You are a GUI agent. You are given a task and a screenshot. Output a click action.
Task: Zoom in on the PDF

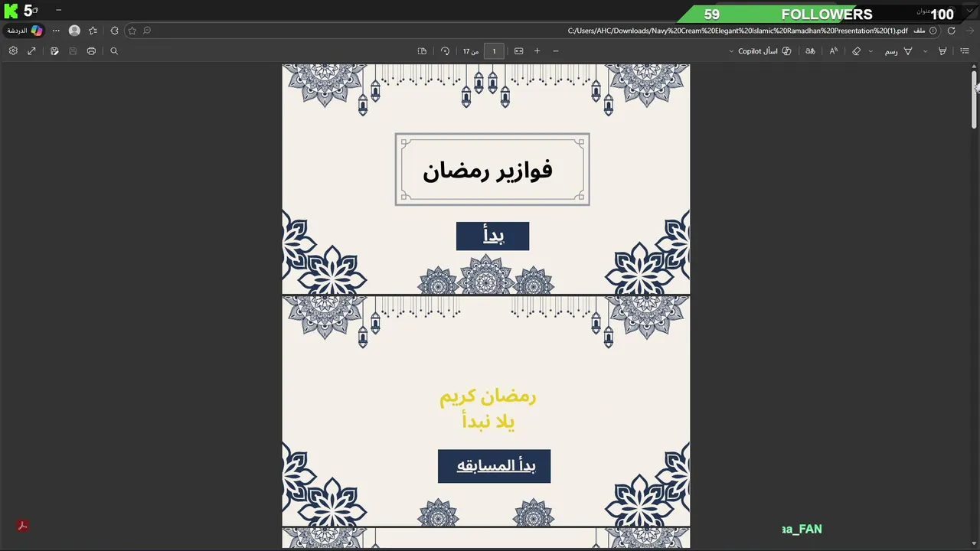[537, 51]
